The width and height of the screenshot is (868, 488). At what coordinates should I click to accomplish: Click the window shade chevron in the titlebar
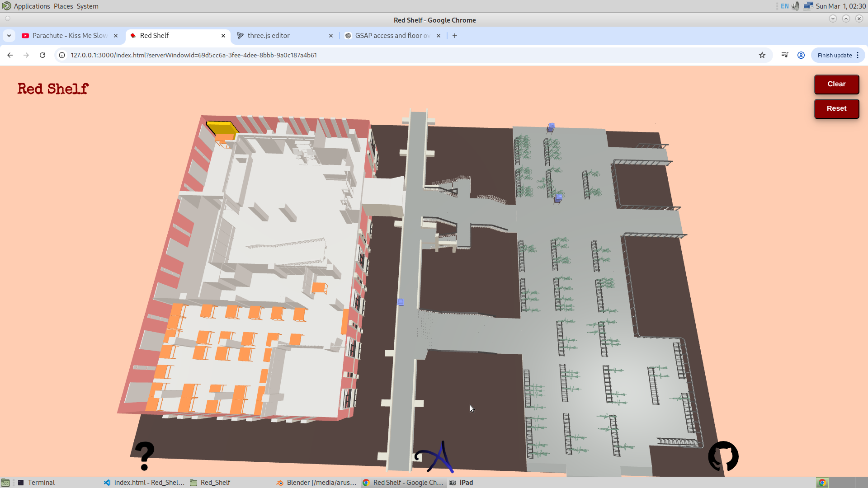833,19
